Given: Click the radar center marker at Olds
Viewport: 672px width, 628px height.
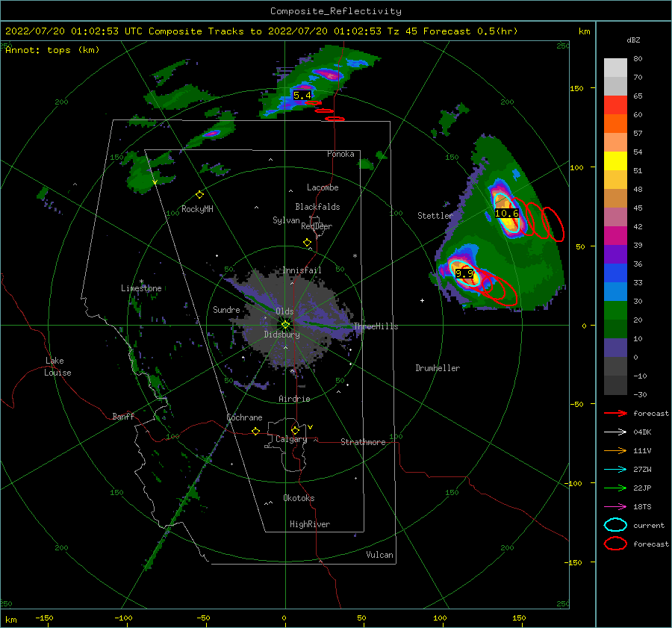Looking at the screenshot, I should point(285,325).
